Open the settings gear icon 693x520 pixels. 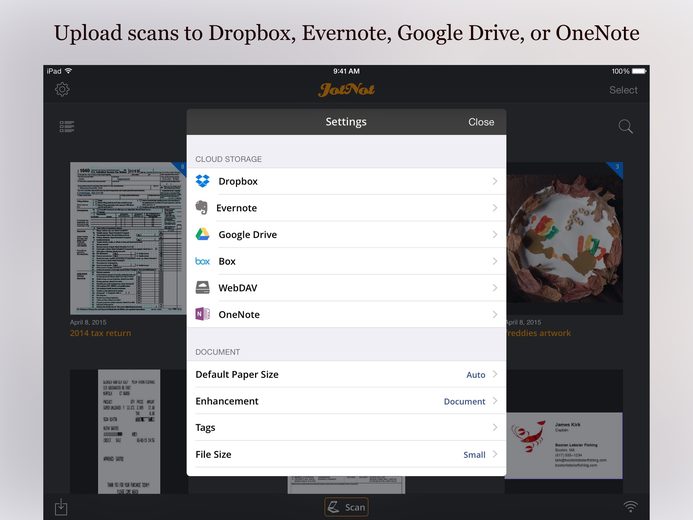point(62,90)
